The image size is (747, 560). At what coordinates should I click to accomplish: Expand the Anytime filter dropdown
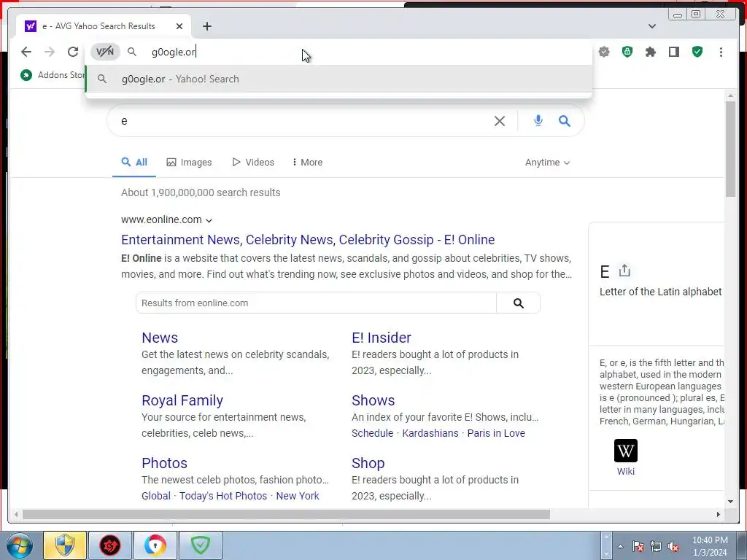coord(547,163)
